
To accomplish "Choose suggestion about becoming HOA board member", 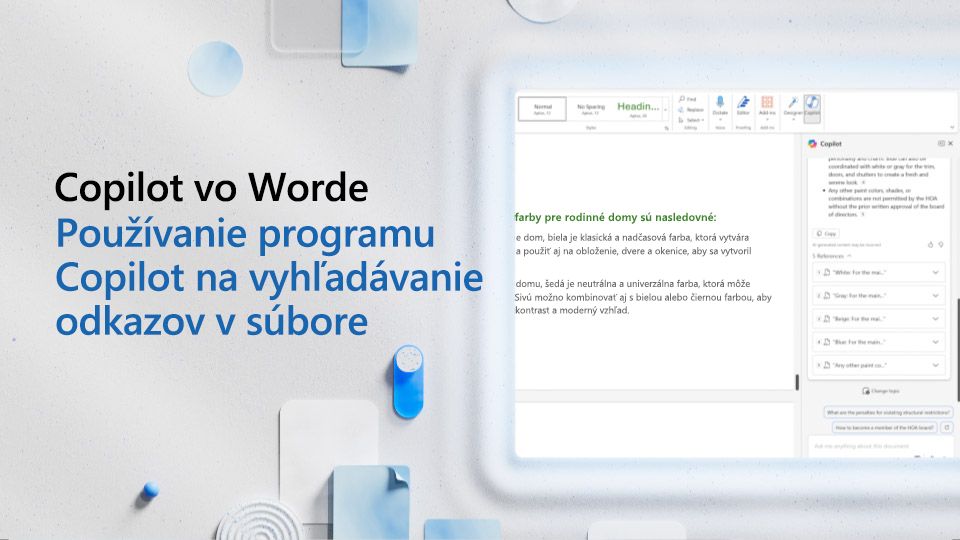I will tap(885, 427).
